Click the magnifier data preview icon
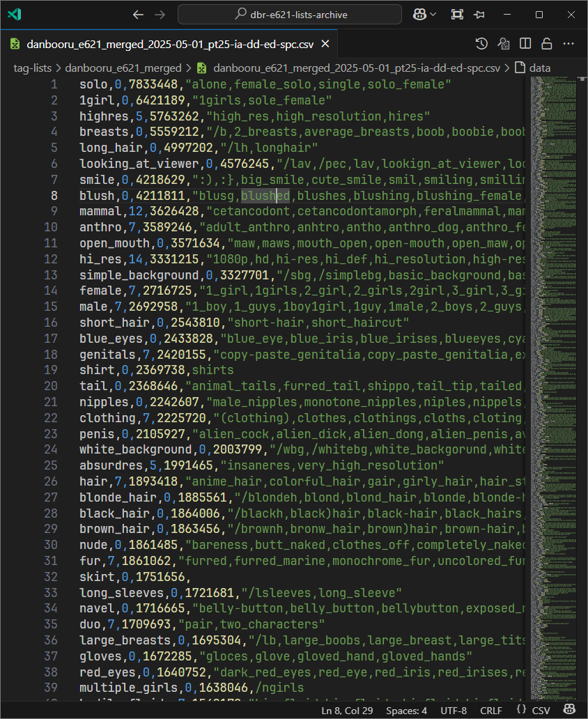This screenshot has height=719, width=588. click(504, 44)
